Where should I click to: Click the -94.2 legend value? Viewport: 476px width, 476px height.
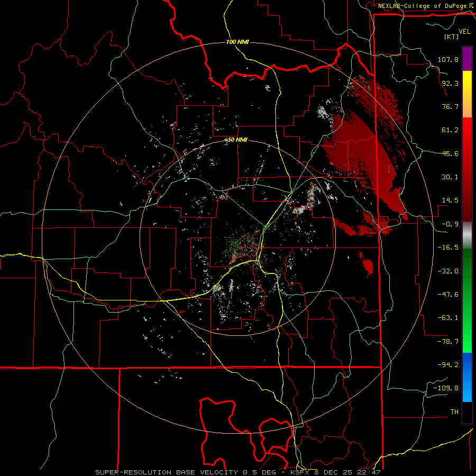point(448,365)
